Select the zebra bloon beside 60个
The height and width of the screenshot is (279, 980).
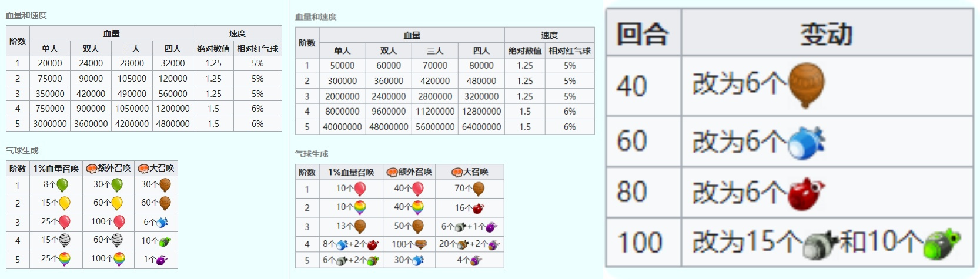click(117, 240)
